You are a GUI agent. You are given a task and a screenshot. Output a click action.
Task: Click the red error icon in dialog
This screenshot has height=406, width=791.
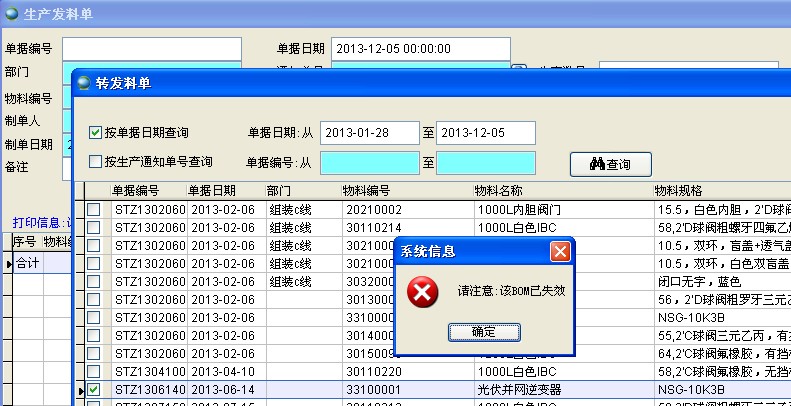tap(424, 292)
